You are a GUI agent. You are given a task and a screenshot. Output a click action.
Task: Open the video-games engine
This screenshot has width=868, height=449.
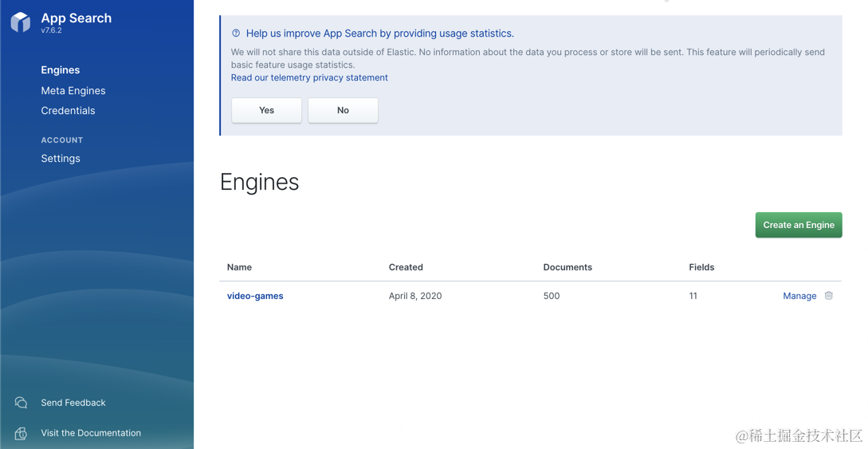click(x=255, y=296)
